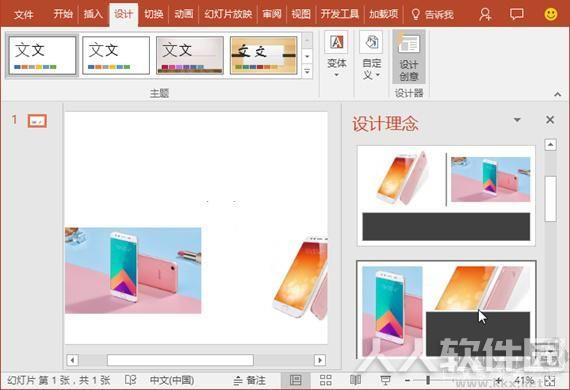Click the 幻灯片 第 1 张 status text
The width and height of the screenshot is (570, 390).
pos(59,381)
